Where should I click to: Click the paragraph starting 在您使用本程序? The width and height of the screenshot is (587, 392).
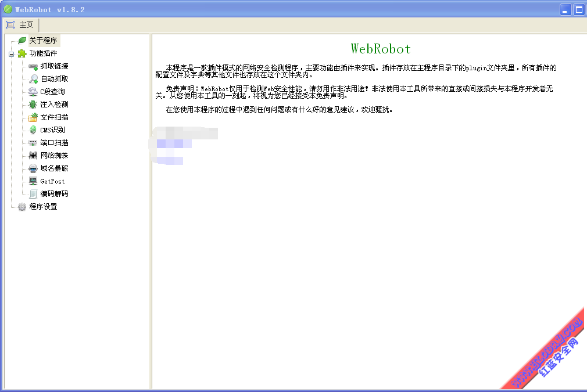(279, 110)
